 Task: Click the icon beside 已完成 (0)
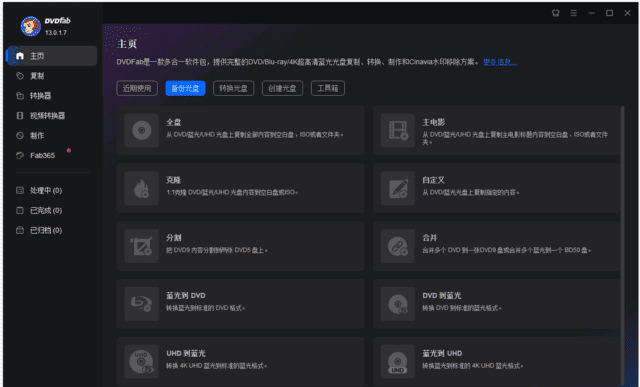click(x=20, y=210)
